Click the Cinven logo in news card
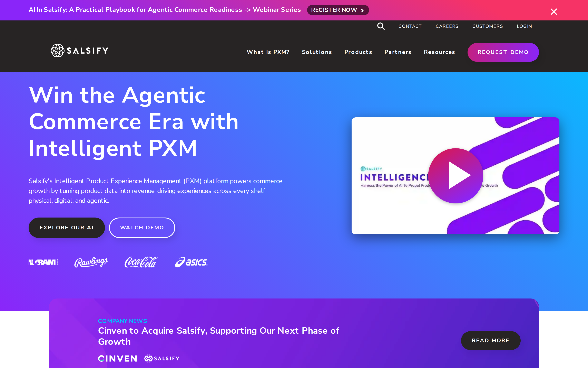The height and width of the screenshot is (368, 588). pos(118,358)
